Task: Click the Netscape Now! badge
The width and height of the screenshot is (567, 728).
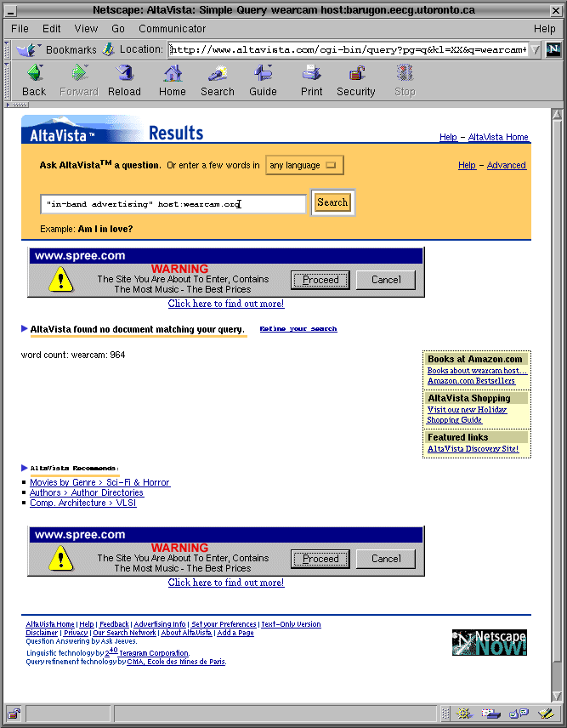Action: [490, 643]
